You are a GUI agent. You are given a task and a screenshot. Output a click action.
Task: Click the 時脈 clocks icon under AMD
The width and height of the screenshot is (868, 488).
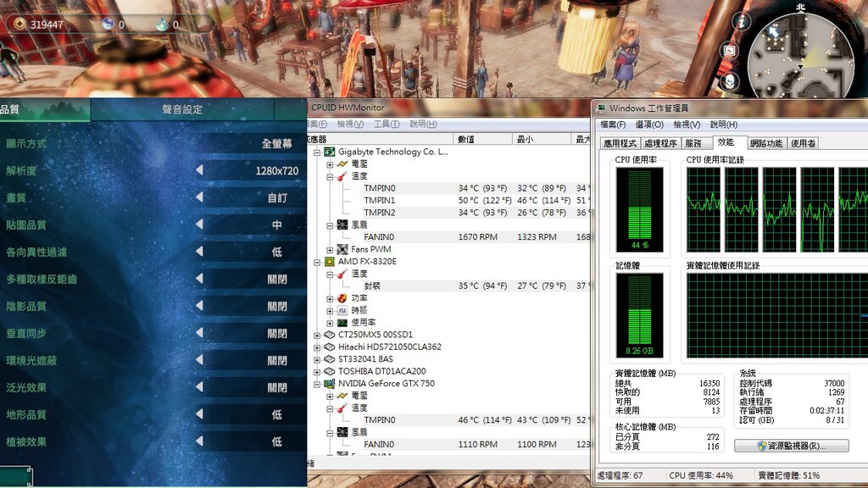(342, 310)
